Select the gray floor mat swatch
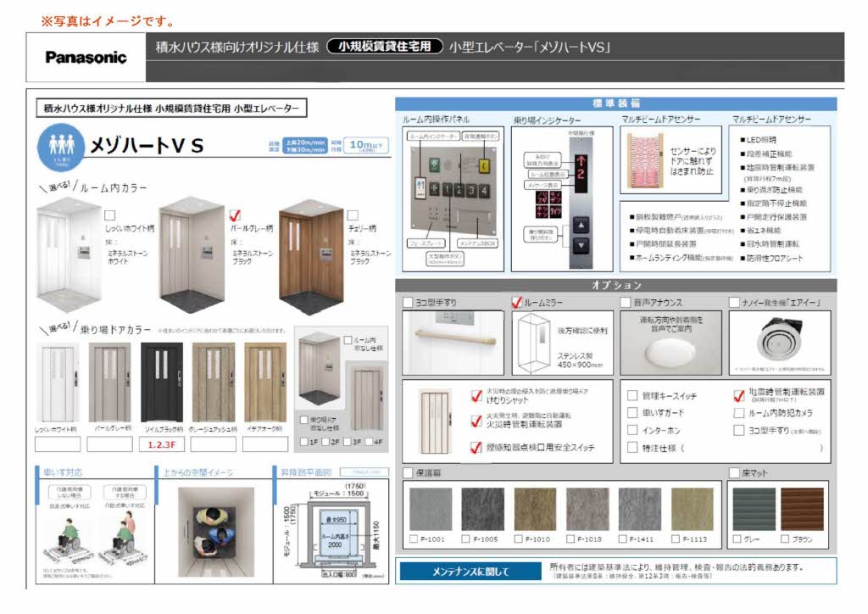This screenshot has height=614, width=868. coord(754,509)
